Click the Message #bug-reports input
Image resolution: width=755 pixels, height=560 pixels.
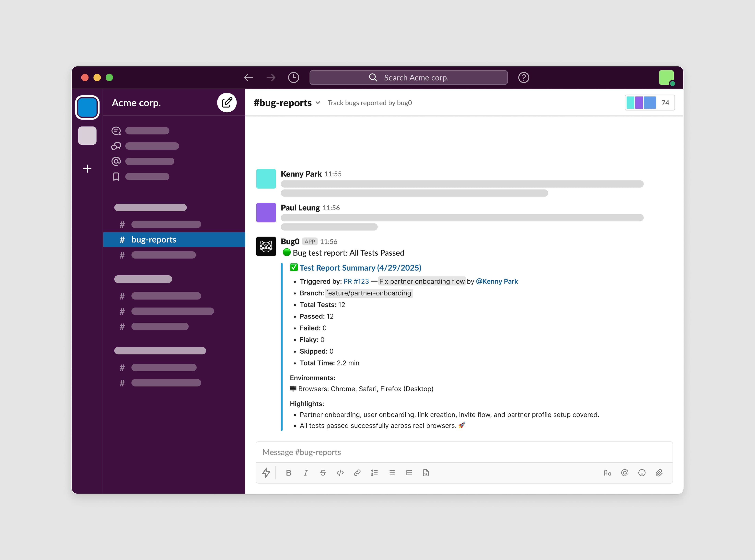click(464, 452)
